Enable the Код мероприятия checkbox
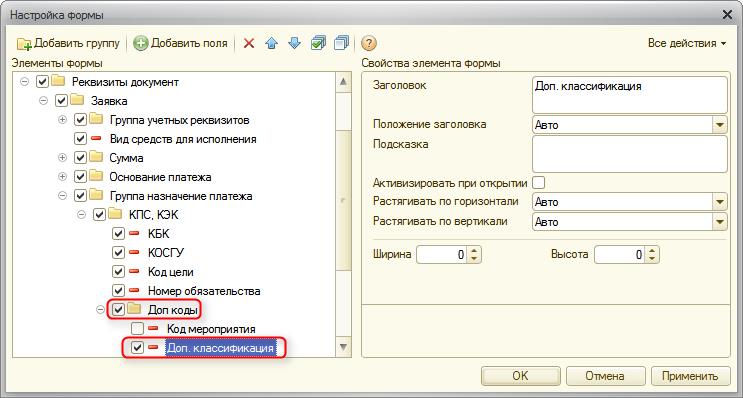Image resolution: width=743 pixels, height=398 pixels. click(x=137, y=328)
